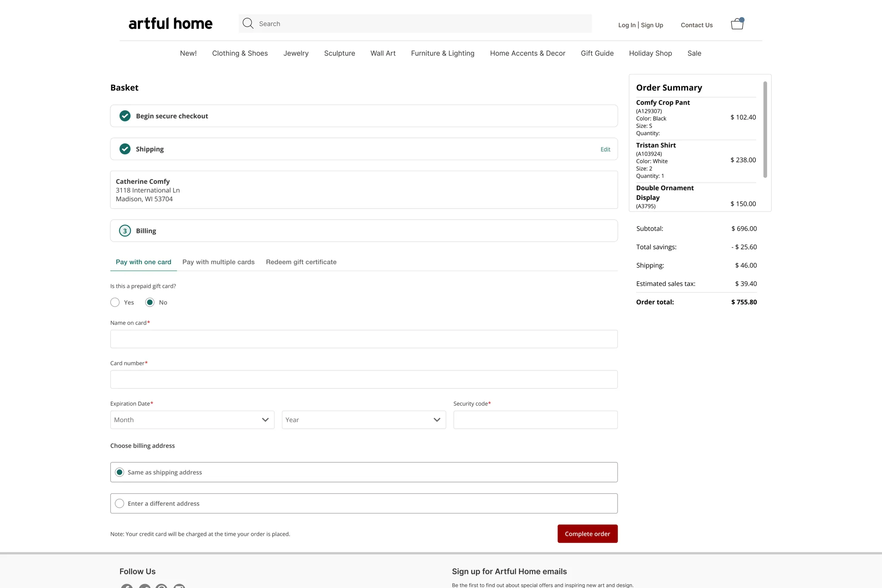Viewport: 882px width, 588px height.
Task: Switch to Redeem gift certificate tab
Action: (x=301, y=262)
